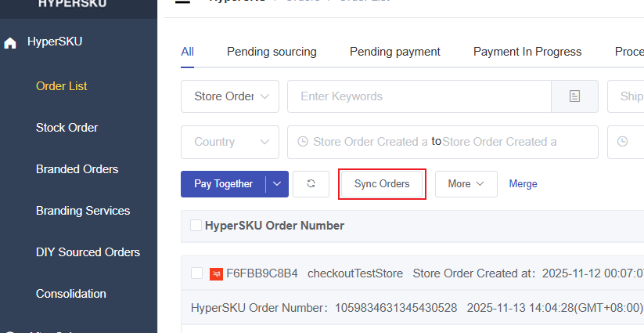644x333 pixels.
Task: Focus the Enter Keywords search field
Action: point(419,96)
